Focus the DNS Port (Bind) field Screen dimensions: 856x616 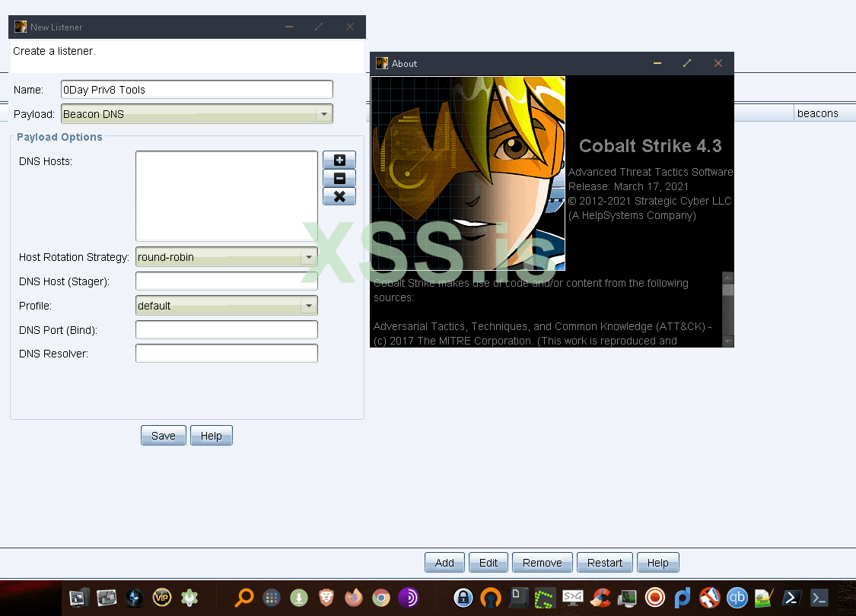click(227, 329)
